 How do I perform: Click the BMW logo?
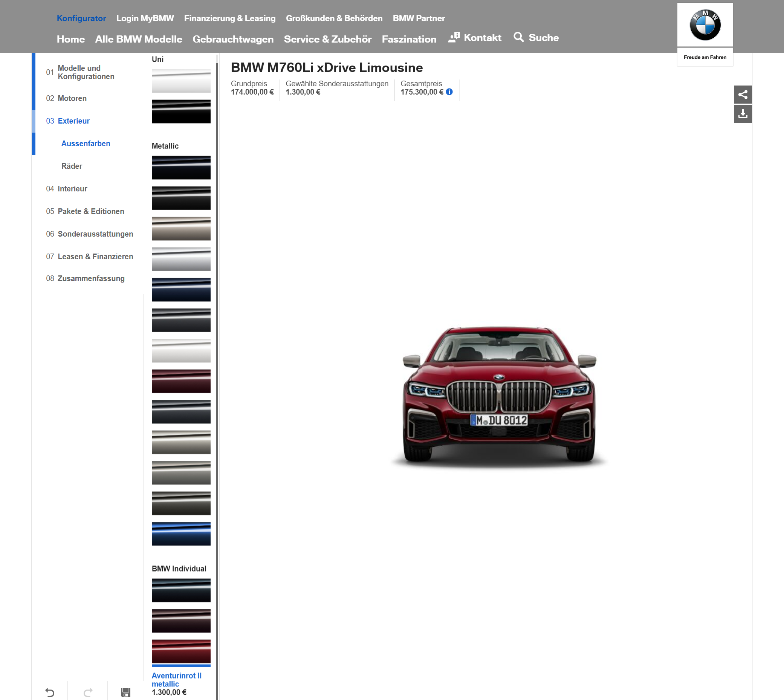coord(705,25)
